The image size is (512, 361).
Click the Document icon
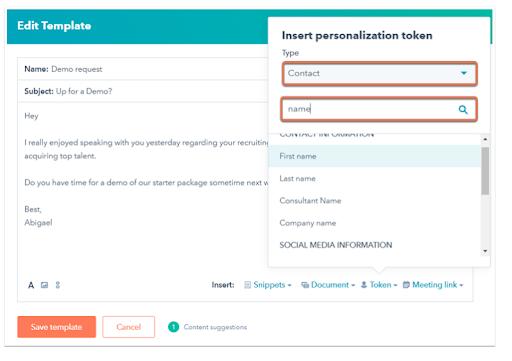(305, 285)
